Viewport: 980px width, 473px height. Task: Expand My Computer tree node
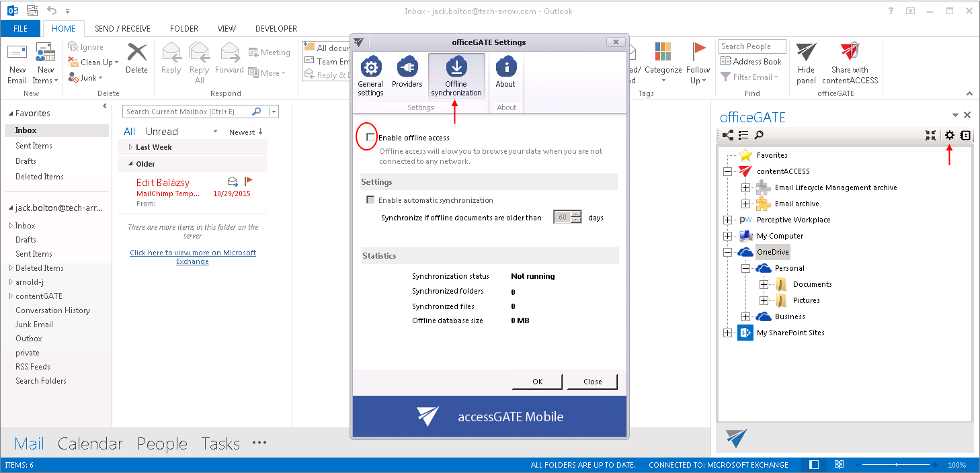click(x=727, y=236)
